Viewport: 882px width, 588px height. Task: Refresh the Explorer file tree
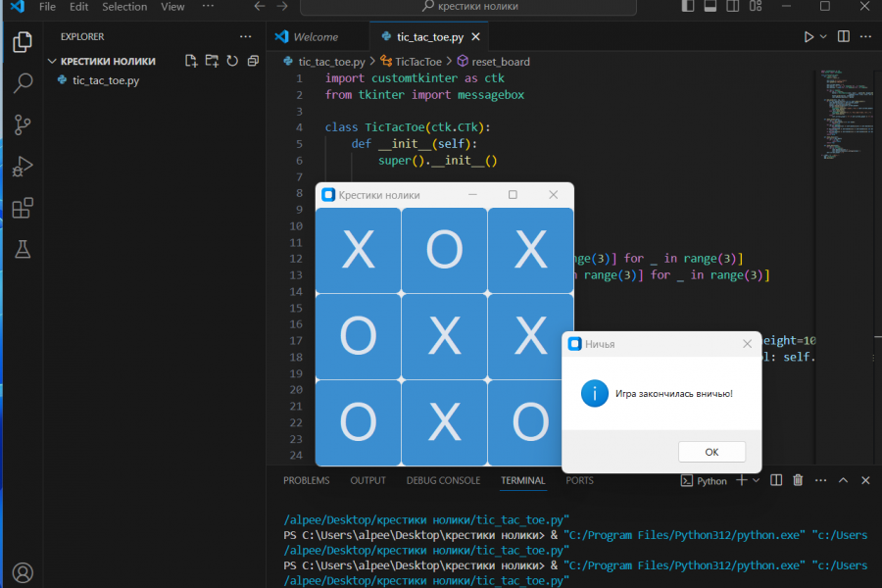pos(232,61)
